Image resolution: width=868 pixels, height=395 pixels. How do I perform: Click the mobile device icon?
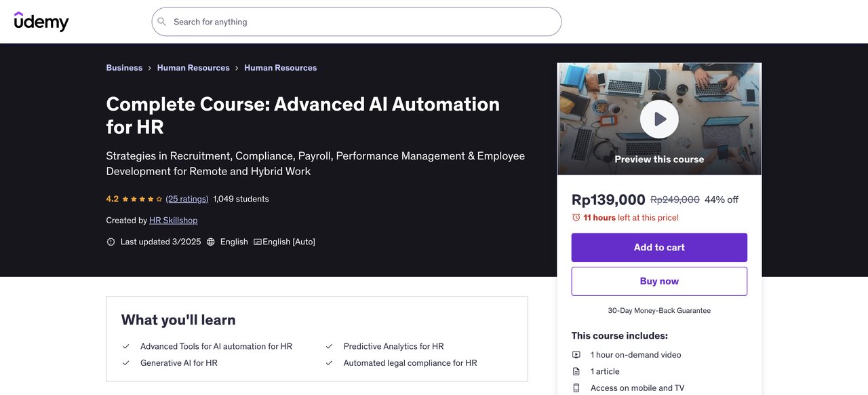click(x=576, y=388)
